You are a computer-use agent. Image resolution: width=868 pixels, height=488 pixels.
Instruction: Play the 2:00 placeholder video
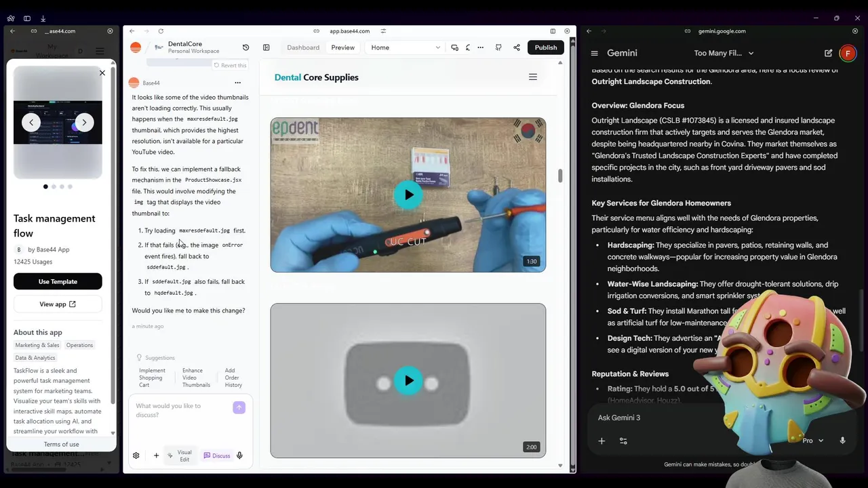[x=408, y=381]
